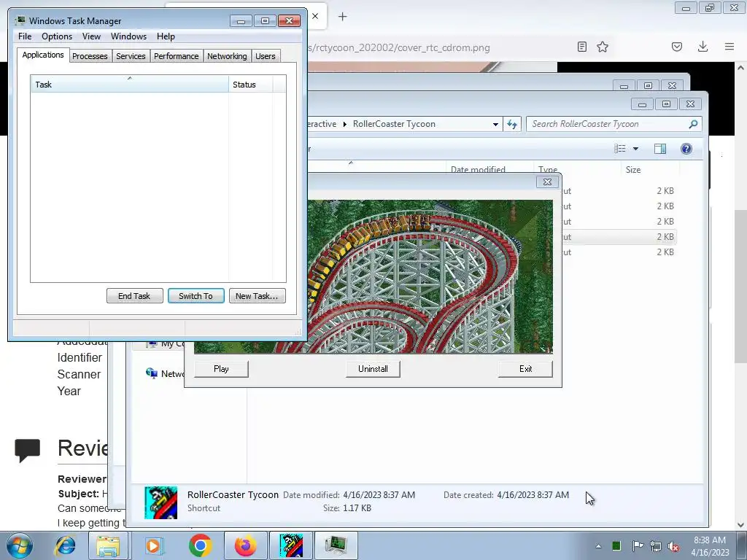Sort applications by Status column

(x=251, y=85)
